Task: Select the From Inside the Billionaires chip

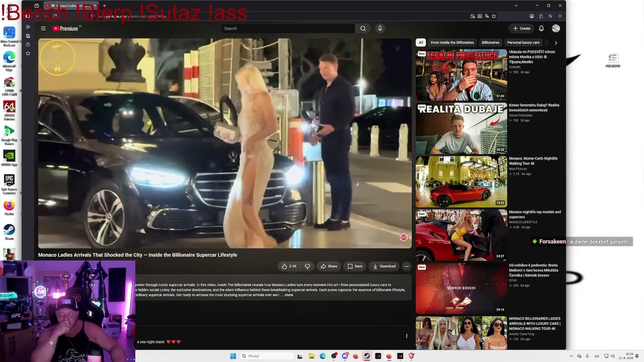Action: tap(452, 43)
